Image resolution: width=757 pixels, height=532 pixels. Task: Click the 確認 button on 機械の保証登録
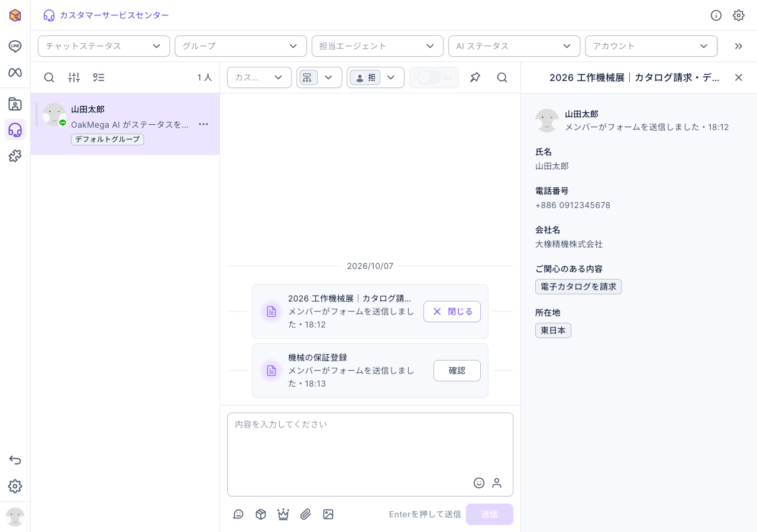coord(457,371)
